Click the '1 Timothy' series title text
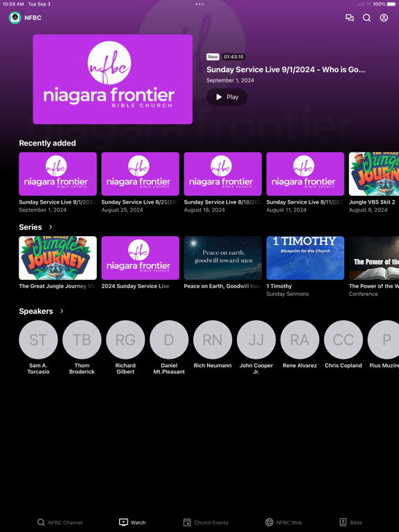This screenshot has height=532, width=399. coord(279,286)
